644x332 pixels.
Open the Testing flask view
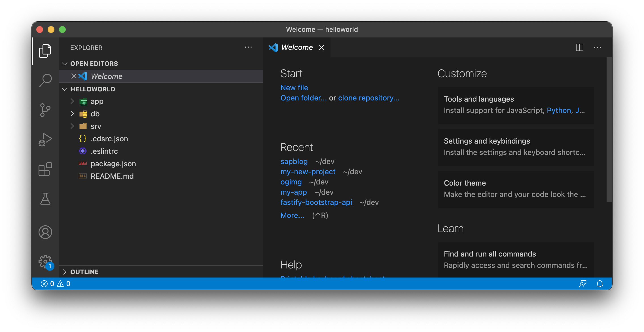tap(45, 199)
